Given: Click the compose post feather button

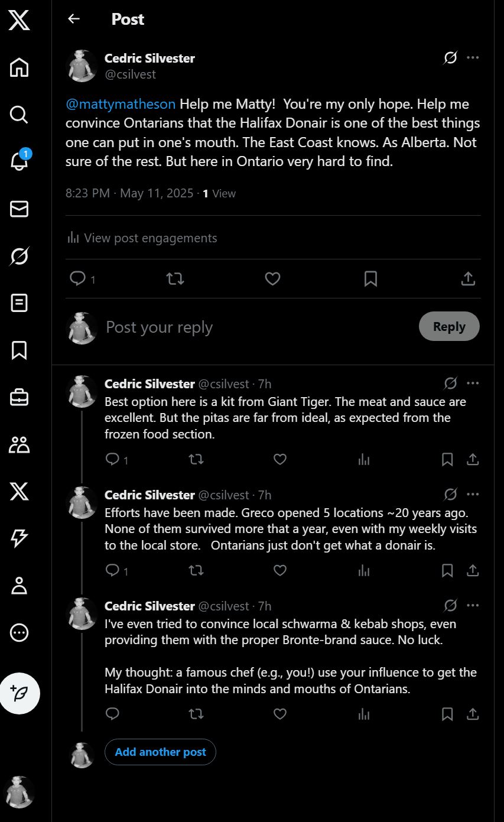Looking at the screenshot, I should (19, 693).
